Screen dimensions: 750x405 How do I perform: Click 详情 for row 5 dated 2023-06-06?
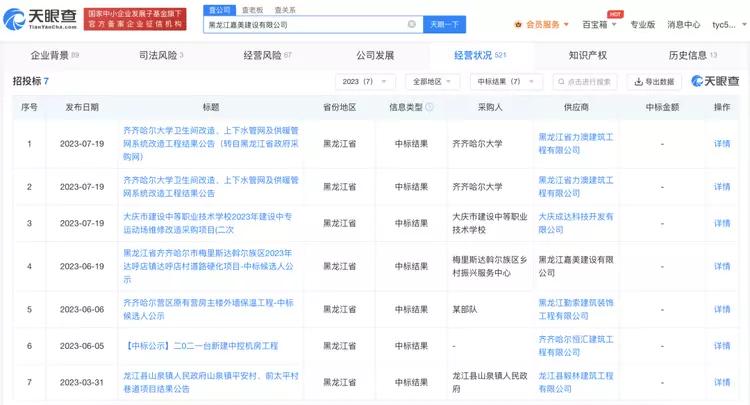point(722,309)
